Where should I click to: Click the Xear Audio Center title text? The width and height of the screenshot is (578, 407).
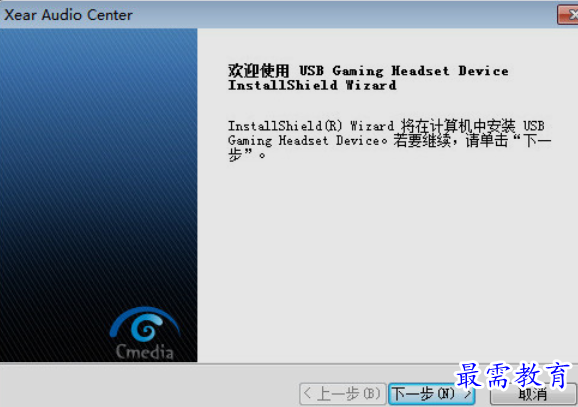coord(68,15)
